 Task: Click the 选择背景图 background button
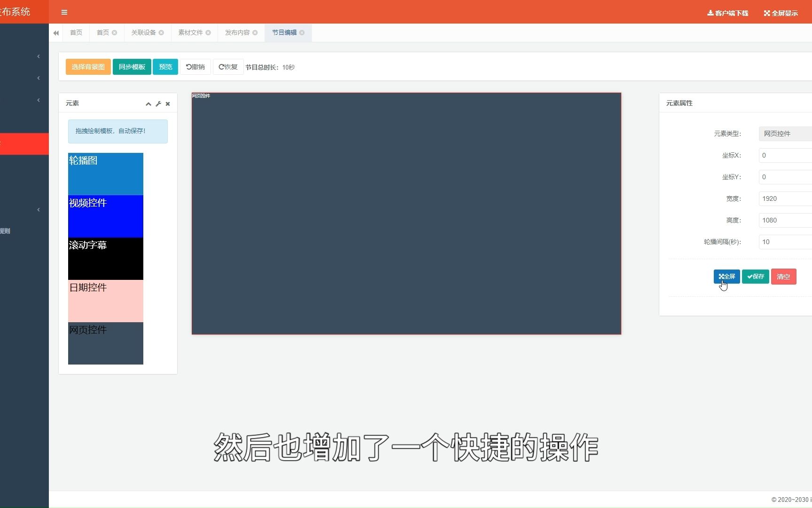88,67
